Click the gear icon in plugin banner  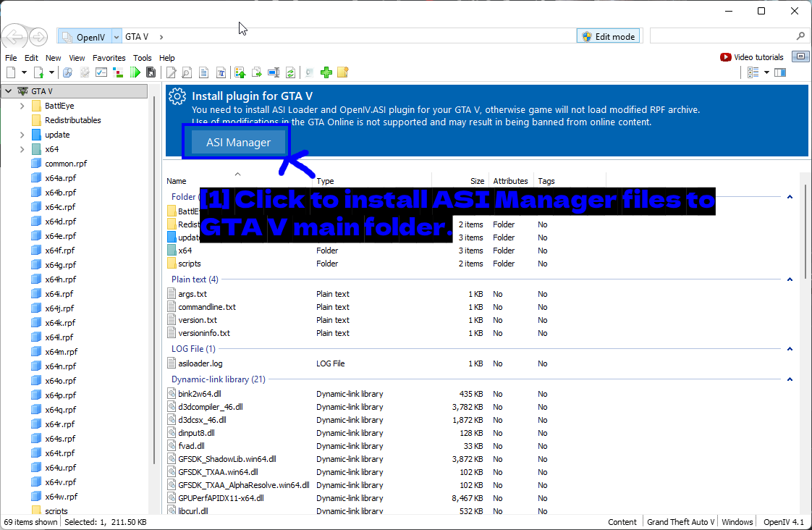click(x=177, y=96)
